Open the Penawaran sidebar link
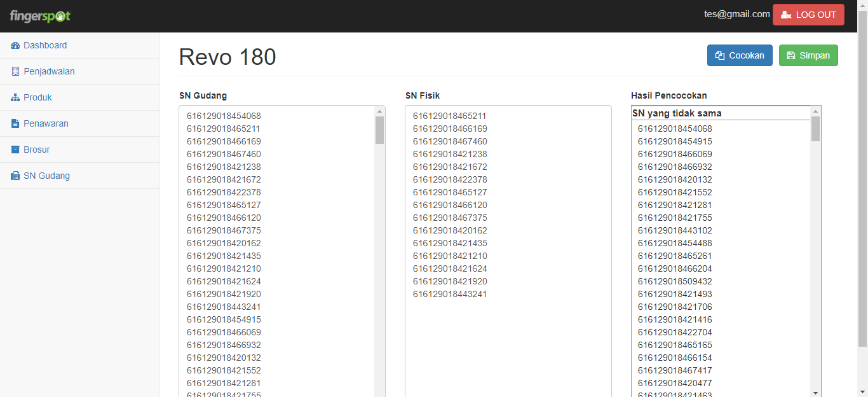 pos(46,123)
